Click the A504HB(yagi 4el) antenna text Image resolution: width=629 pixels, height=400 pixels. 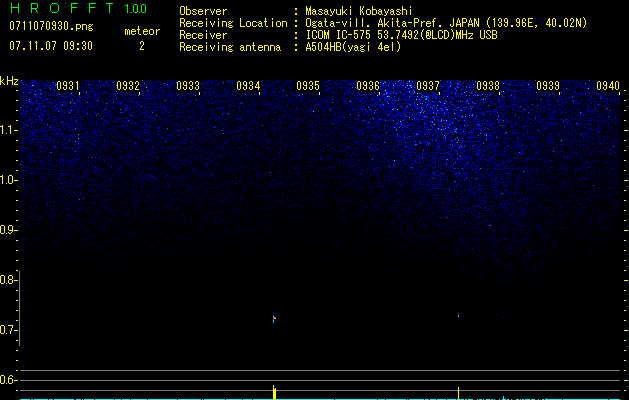click(353, 47)
